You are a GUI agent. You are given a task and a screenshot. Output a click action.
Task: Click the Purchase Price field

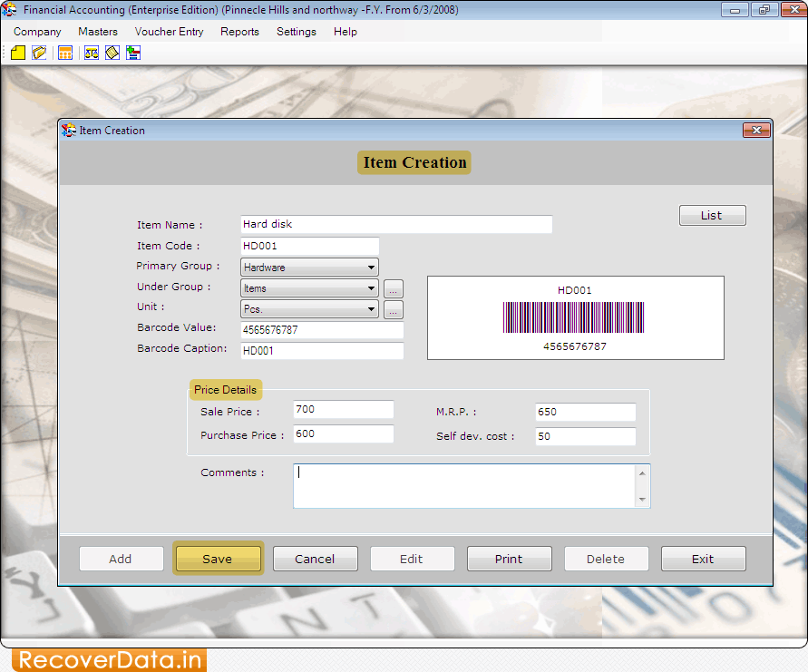(344, 433)
